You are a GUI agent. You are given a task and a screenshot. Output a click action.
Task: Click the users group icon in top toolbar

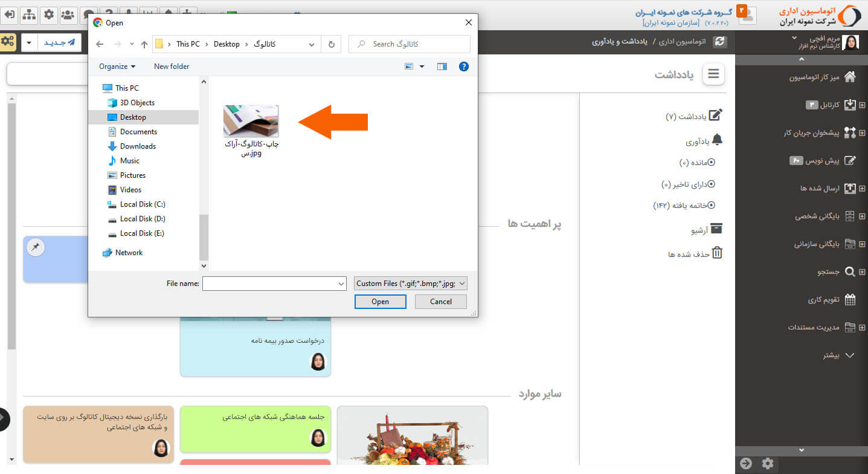tap(69, 15)
